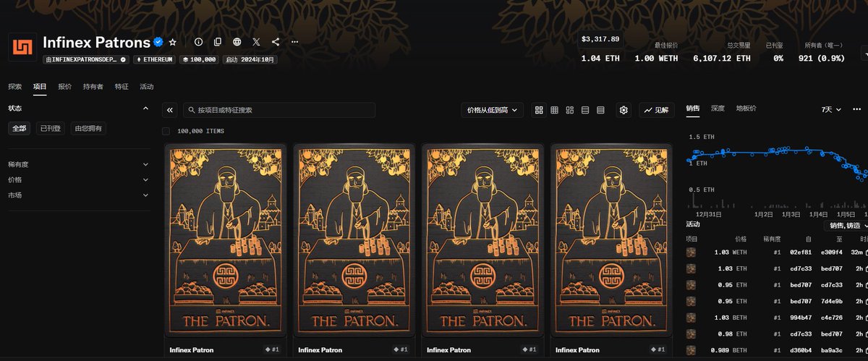Switch to the 深度 chart tab

718,109
